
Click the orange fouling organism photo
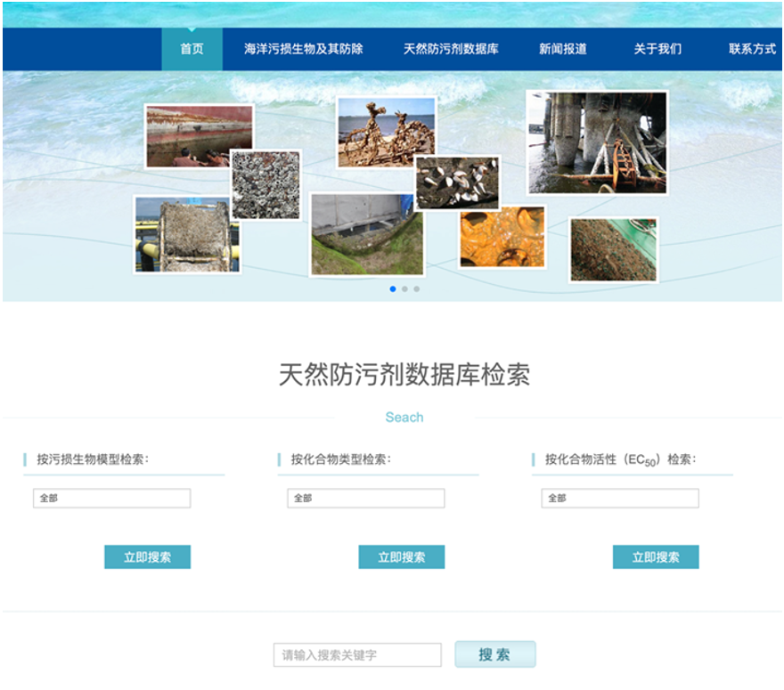point(502,237)
